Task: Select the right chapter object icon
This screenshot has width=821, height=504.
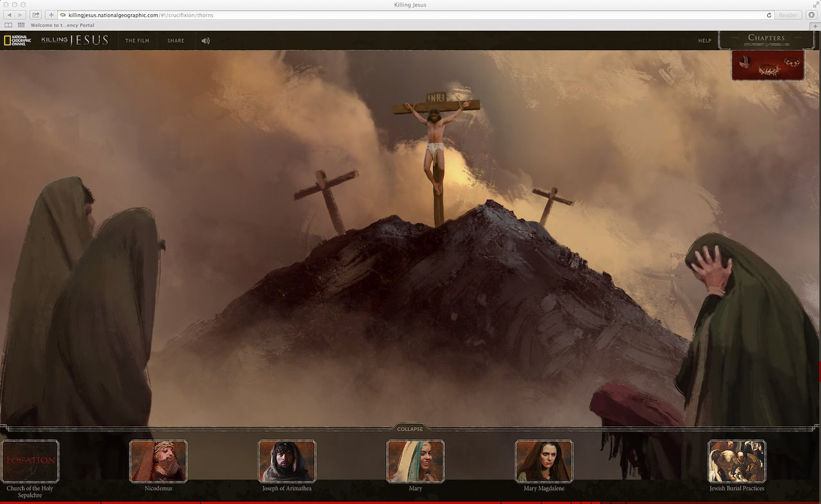Action: (x=791, y=62)
